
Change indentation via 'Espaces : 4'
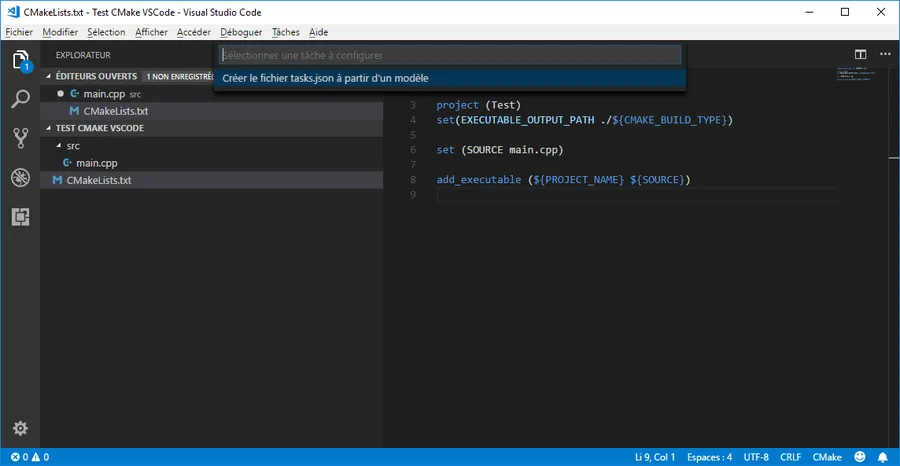coord(709,457)
